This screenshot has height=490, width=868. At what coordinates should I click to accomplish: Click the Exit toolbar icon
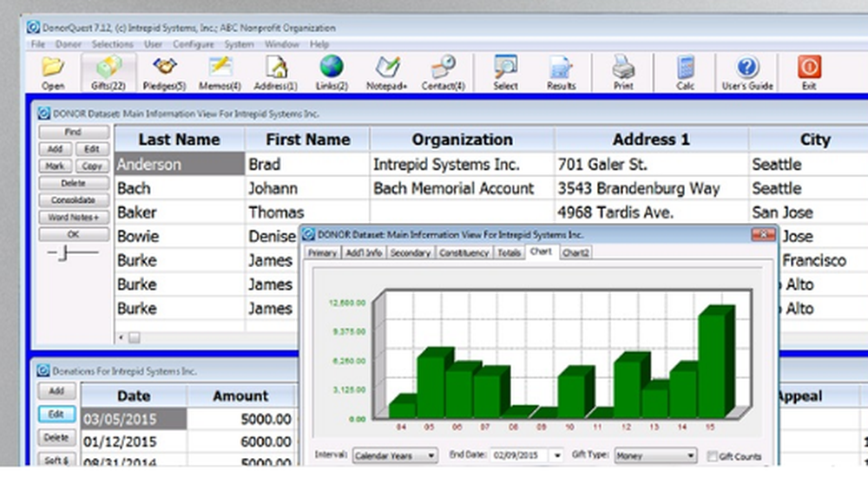pos(809,73)
